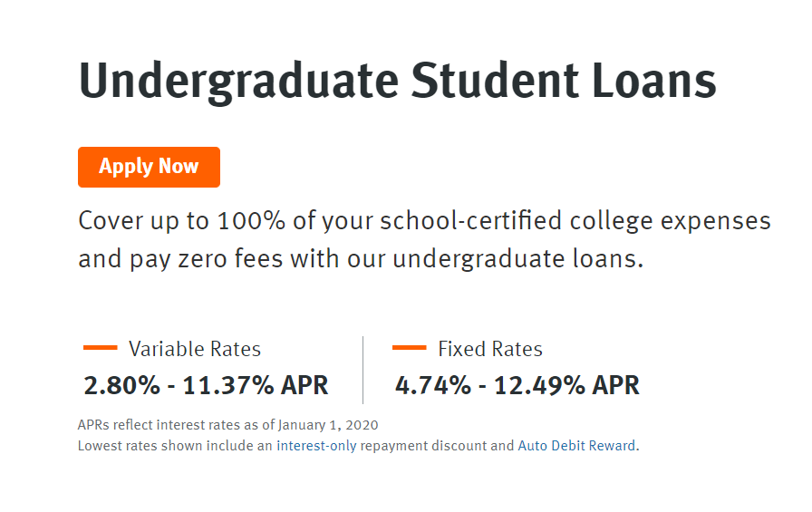
Task: Open the interest-only repayment link
Action: [x=316, y=446]
